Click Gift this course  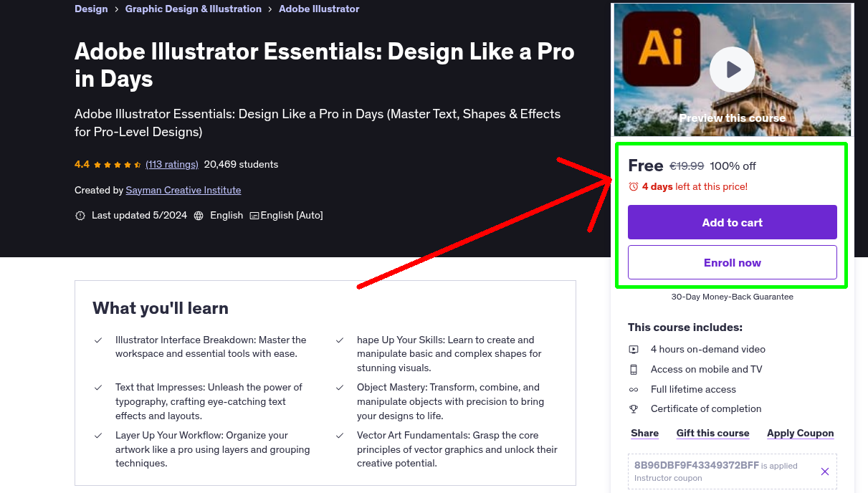(x=712, y=433)
